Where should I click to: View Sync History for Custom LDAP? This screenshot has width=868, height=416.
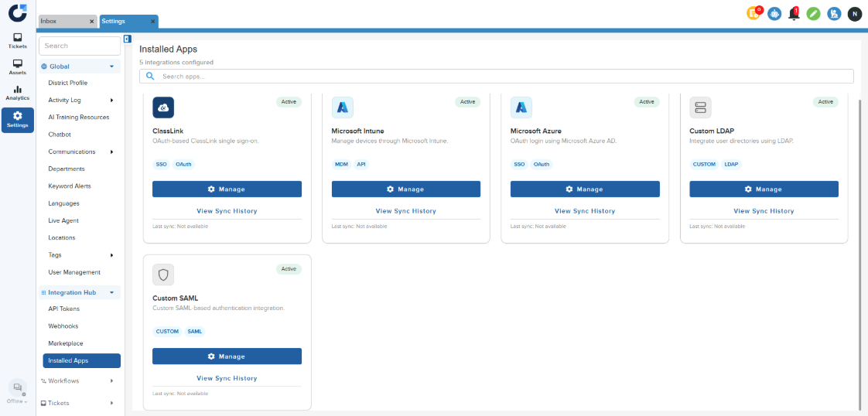tap(763, 211)
